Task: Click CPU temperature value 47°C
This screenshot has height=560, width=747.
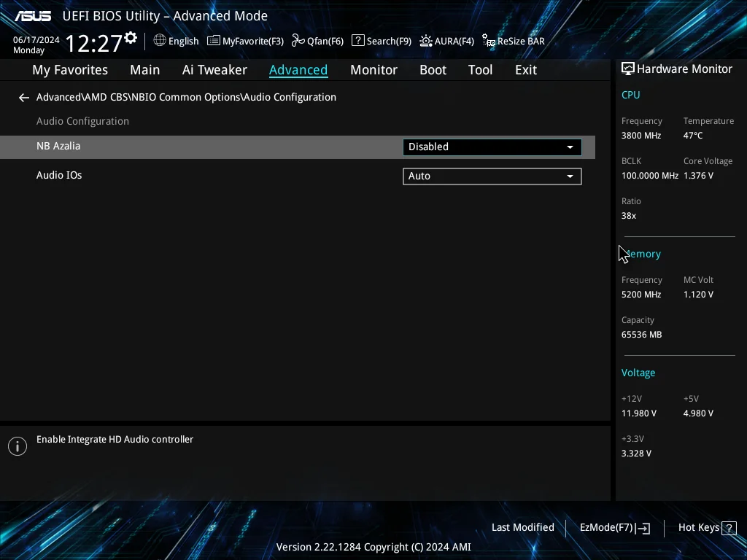Action: 693,136
